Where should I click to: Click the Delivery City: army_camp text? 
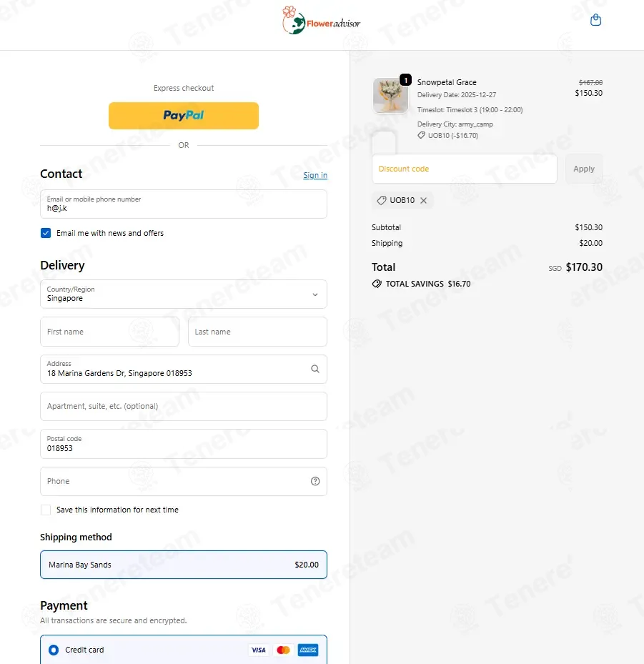point(455,124)
